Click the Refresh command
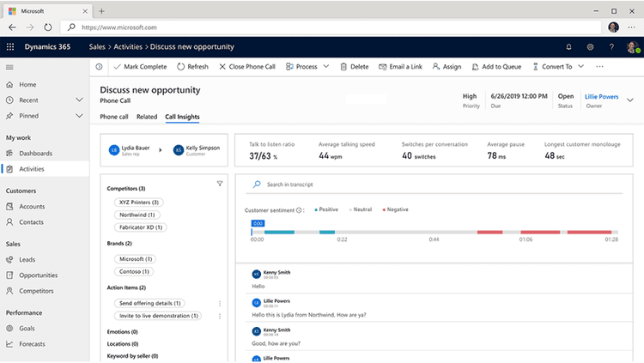The width and height of the screenshot is (644, 363). click(x=192, y=67)
